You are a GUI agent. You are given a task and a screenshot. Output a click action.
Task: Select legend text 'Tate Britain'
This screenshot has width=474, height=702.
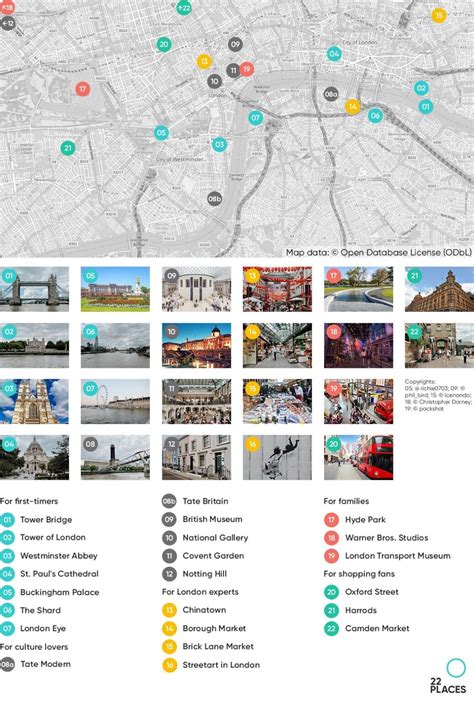(205, 501)
